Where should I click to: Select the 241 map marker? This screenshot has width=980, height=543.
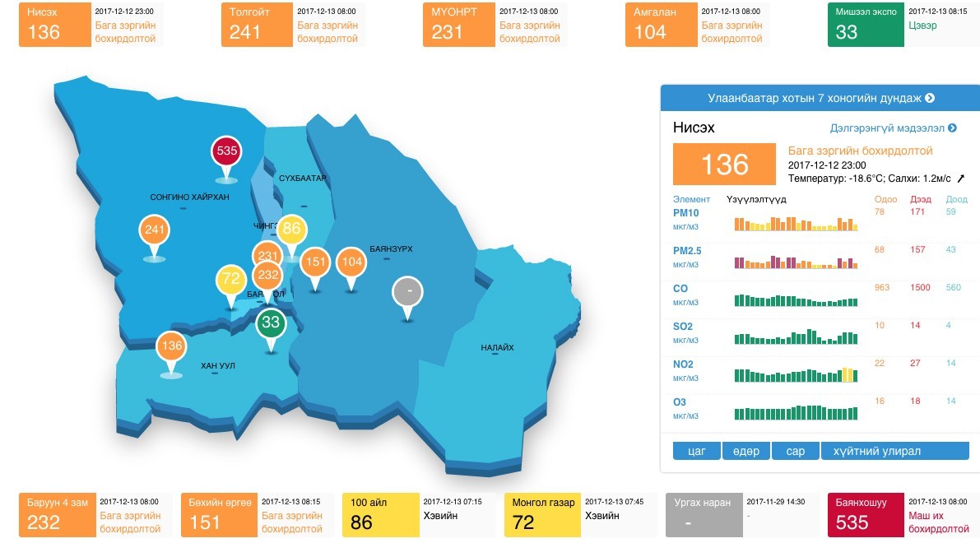[155, 230]
